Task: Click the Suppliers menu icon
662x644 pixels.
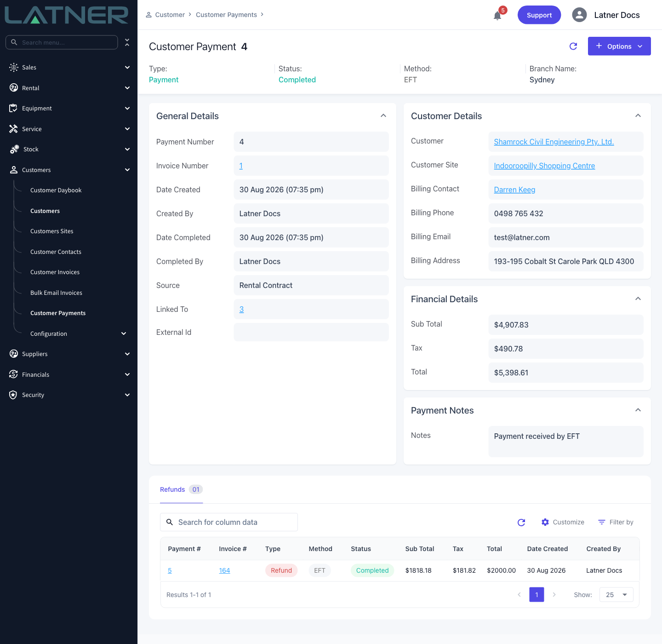Action: [x=14, y=354]
